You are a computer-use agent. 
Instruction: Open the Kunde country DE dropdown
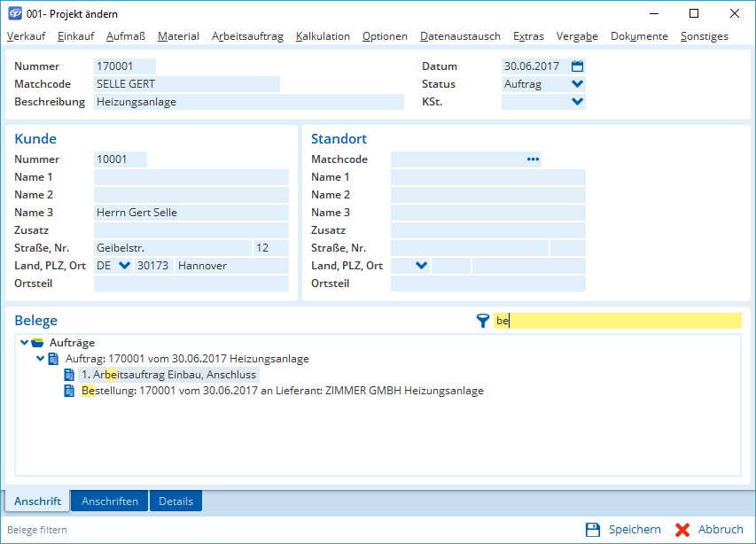tap(124, 266)
